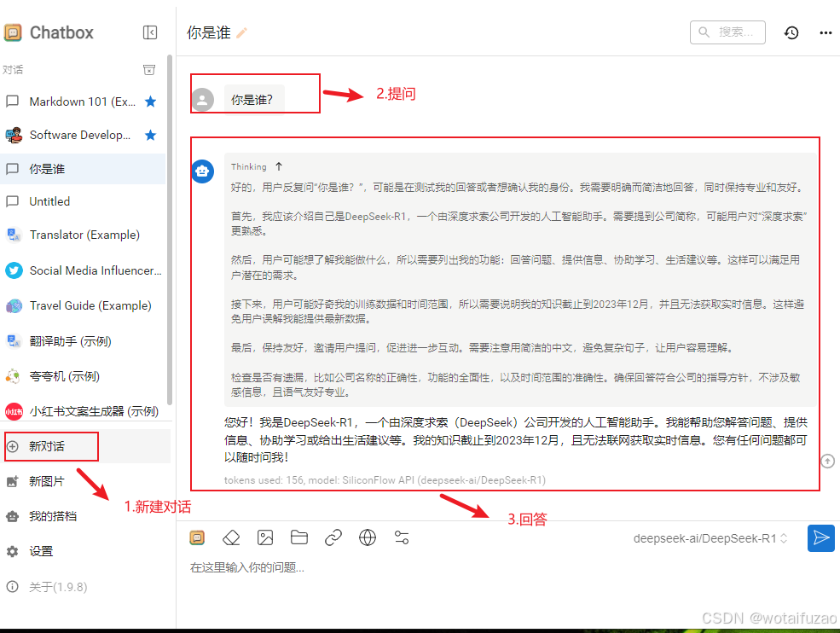Click the tokens used: 156 info line
Image resolution: width=840 pixels, height=633 pixels.
(385, 479)
